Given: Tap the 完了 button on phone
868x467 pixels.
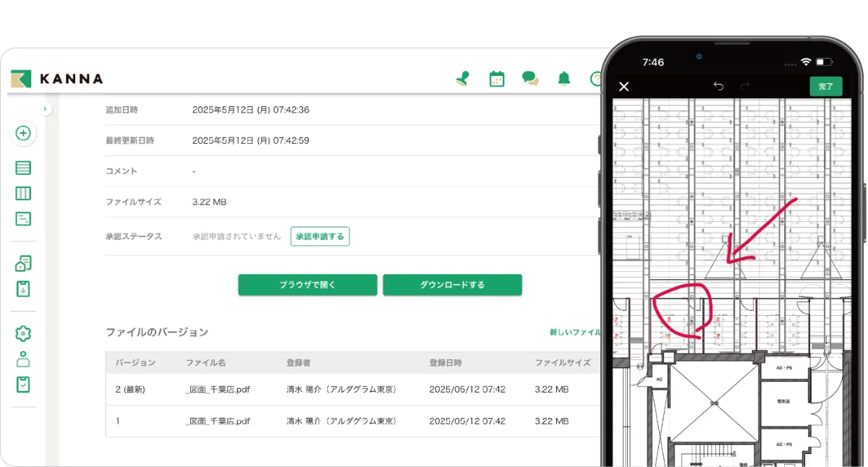Looking at the screenshot, I should point(826,86).
